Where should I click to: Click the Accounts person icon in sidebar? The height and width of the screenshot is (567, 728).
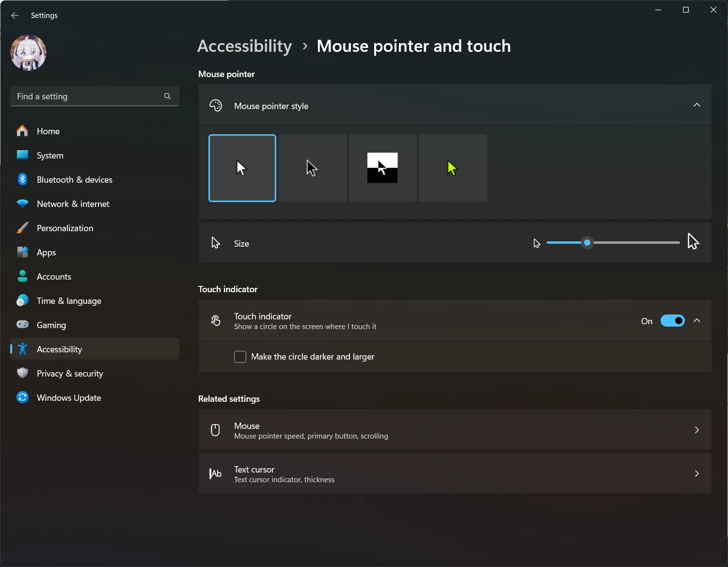click(x=22, y=276)
